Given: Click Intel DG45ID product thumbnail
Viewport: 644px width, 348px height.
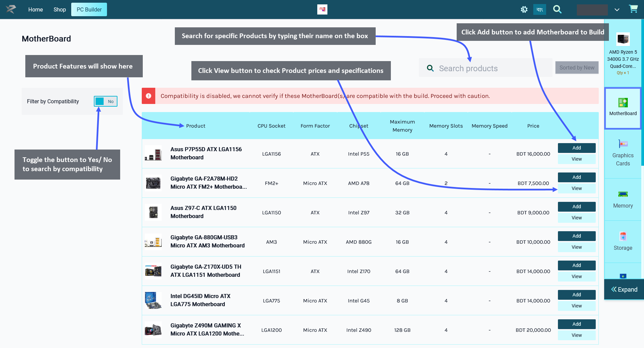Looking at the screenshot, I should (153, 300).
